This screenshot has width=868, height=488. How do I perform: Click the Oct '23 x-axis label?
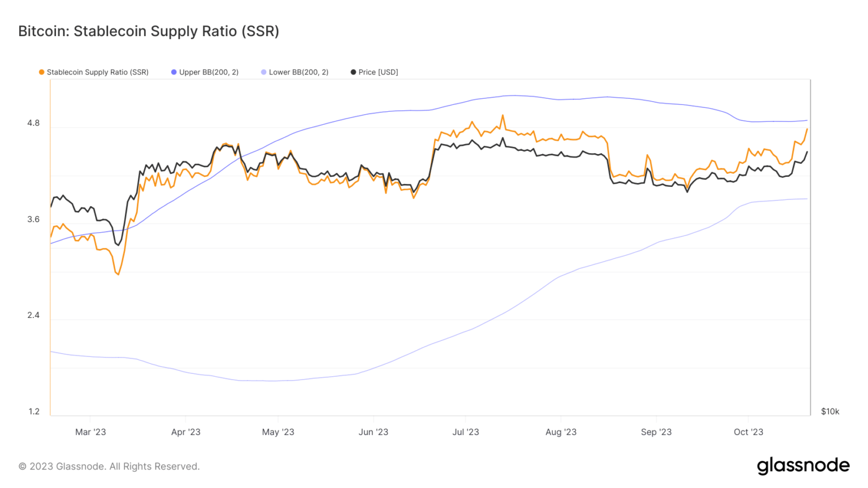(748, 432)
